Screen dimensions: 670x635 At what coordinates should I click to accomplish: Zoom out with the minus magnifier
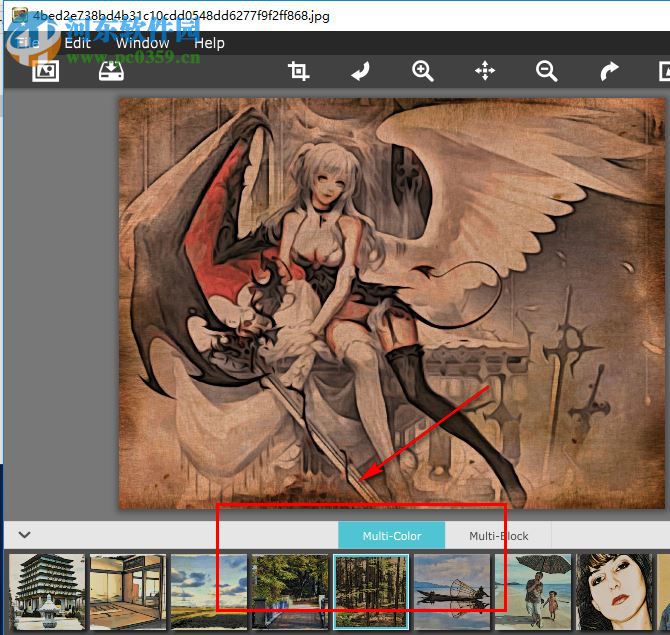[547, 71]
